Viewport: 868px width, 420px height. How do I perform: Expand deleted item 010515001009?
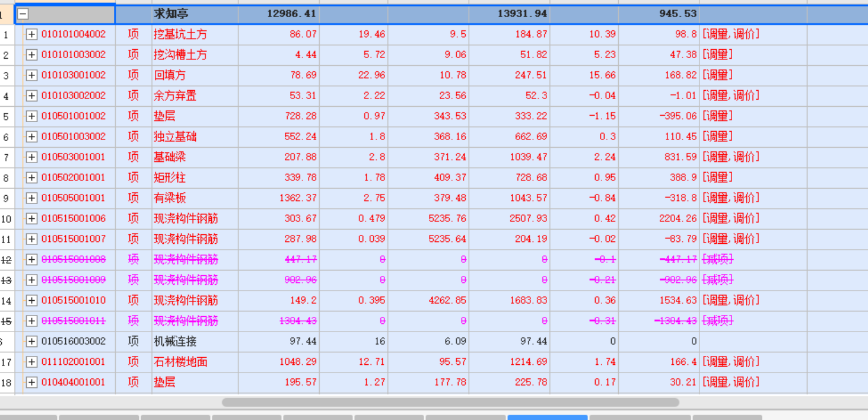(x=31, y=280)
